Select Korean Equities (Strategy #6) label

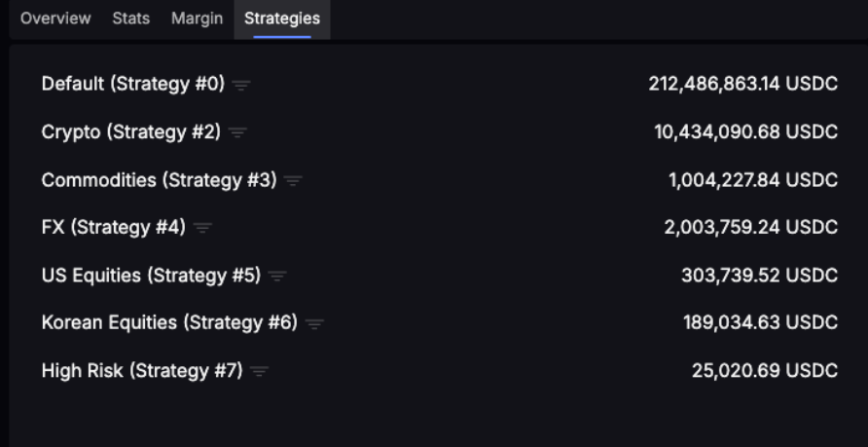[x=169, y=322]
